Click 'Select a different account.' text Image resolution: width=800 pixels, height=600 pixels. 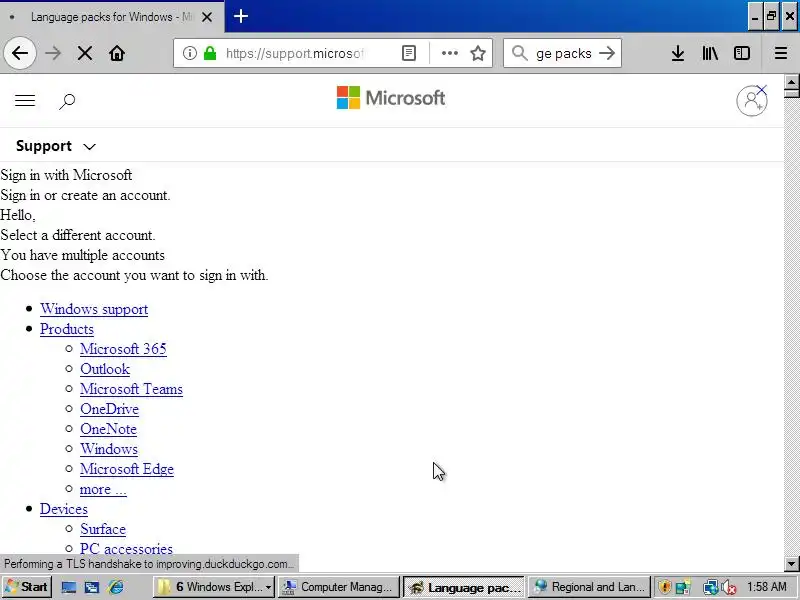(x=78, y=235)
